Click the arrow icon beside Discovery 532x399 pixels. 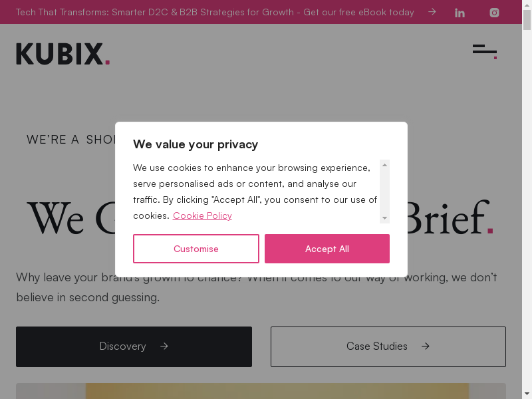click(x=164, y=346)
